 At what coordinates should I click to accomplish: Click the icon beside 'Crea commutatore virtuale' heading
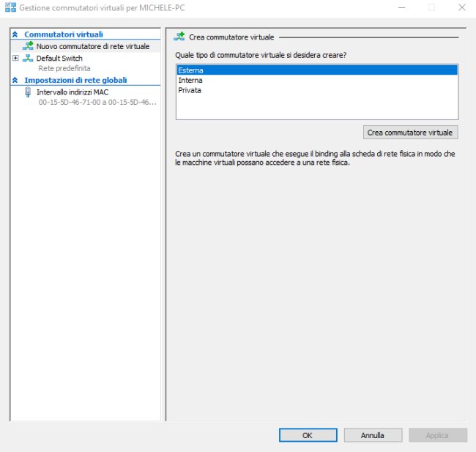pyautogui.click(x=179, y=37)
